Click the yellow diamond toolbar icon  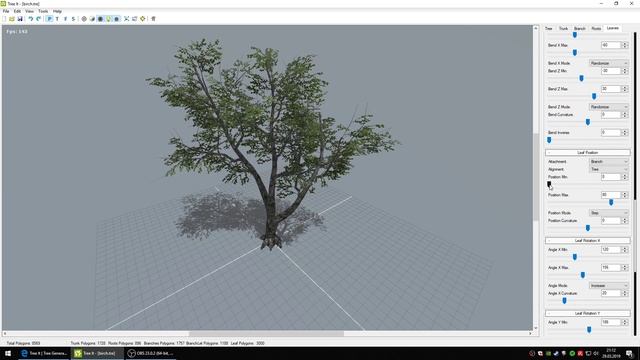[x=143, y=19]
